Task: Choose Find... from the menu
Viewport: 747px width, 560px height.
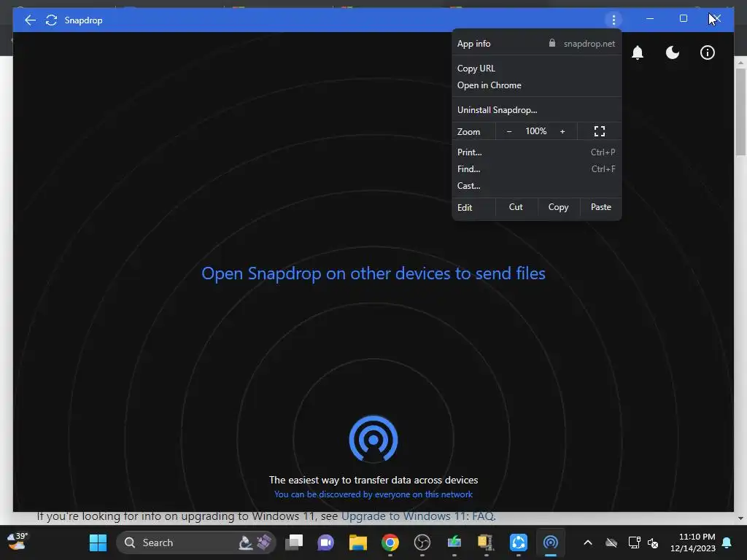Action: pyautogui.click(x=536, y=169)
